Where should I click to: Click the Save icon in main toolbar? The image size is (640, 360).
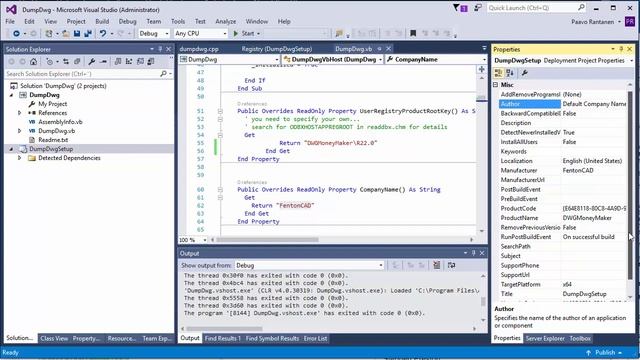point(77,33)
